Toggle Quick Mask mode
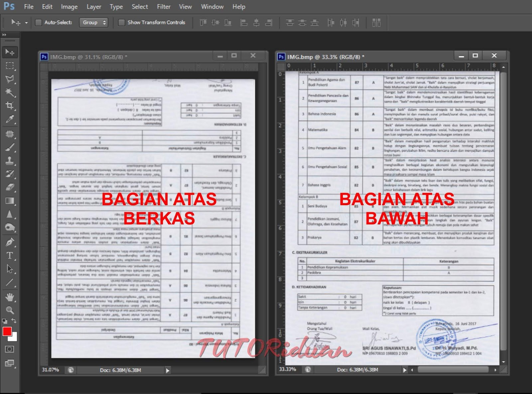532x394 pixels. [x=10, y=349]
